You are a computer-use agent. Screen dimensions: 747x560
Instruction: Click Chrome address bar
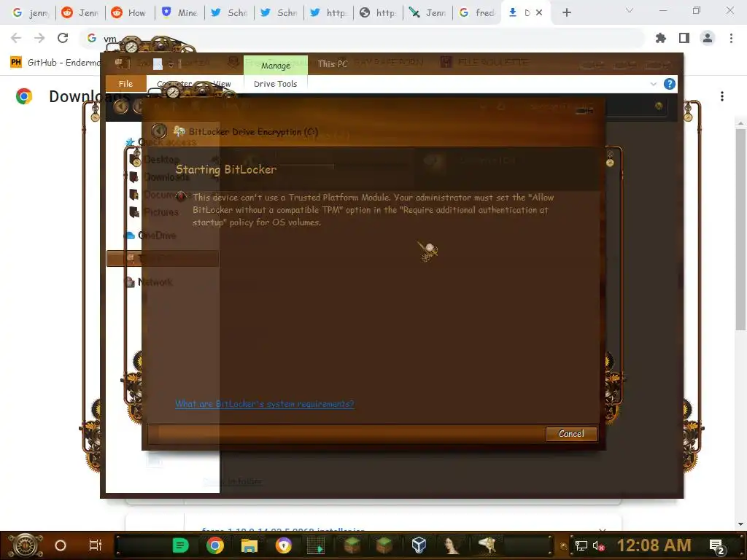pos(362,38)
